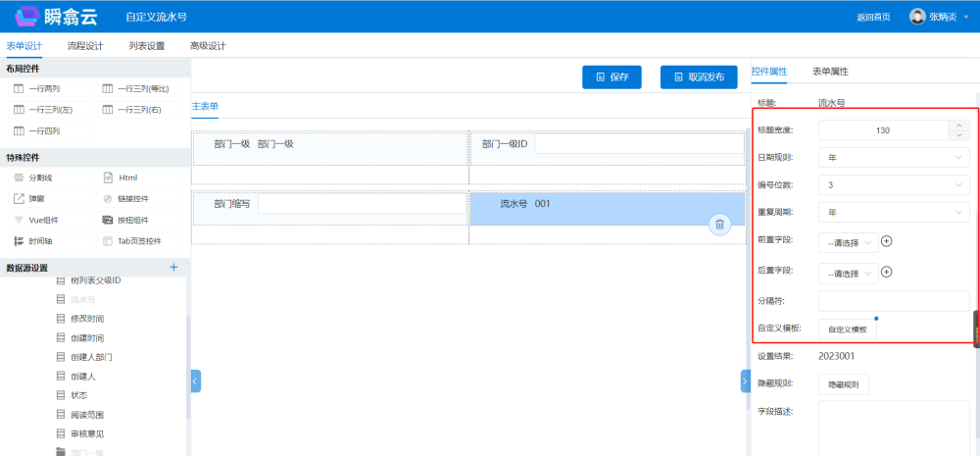Select the 一行两列 layout control
The image size is (980, 456).
point(44,88)
